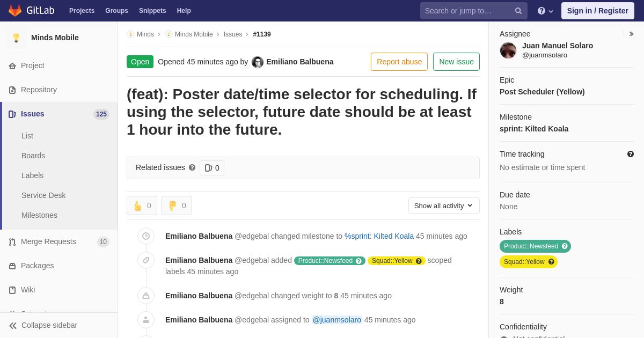Click the Packages sidebar icon

click(x=12, y=266)
